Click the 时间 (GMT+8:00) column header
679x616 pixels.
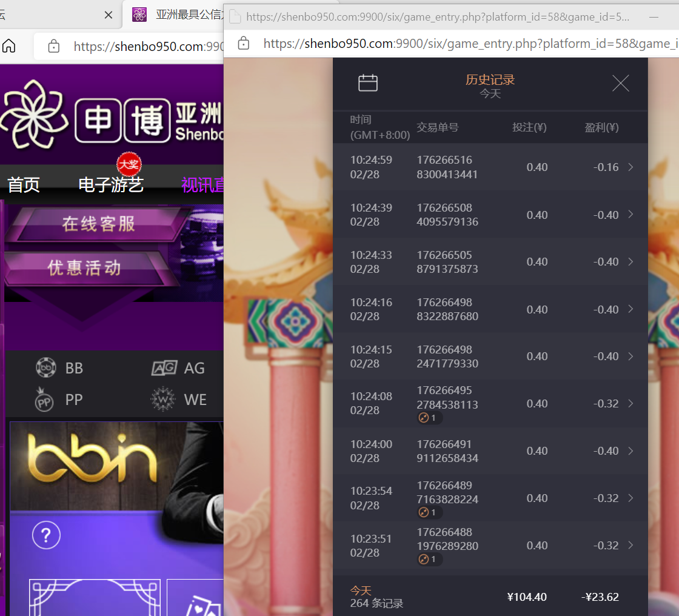point(380,127)
